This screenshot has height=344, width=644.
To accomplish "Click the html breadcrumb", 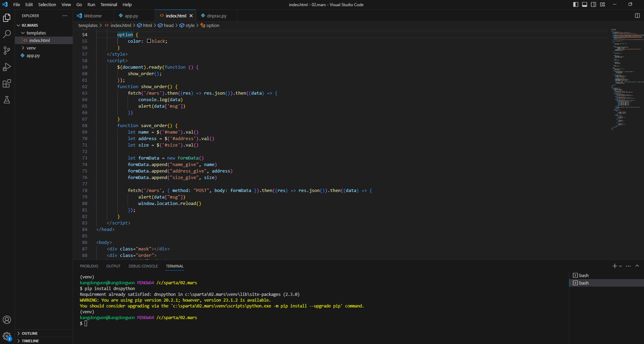I will point(147,25).
